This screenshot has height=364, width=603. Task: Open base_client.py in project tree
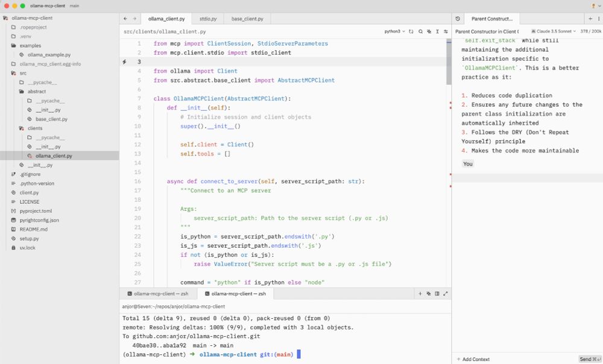51,119
